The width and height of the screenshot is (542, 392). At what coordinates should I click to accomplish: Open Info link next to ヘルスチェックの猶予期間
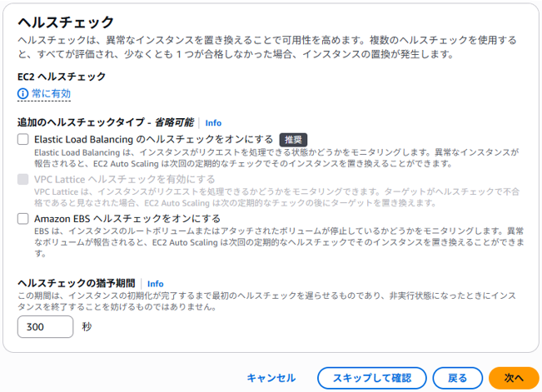point(155,284)
